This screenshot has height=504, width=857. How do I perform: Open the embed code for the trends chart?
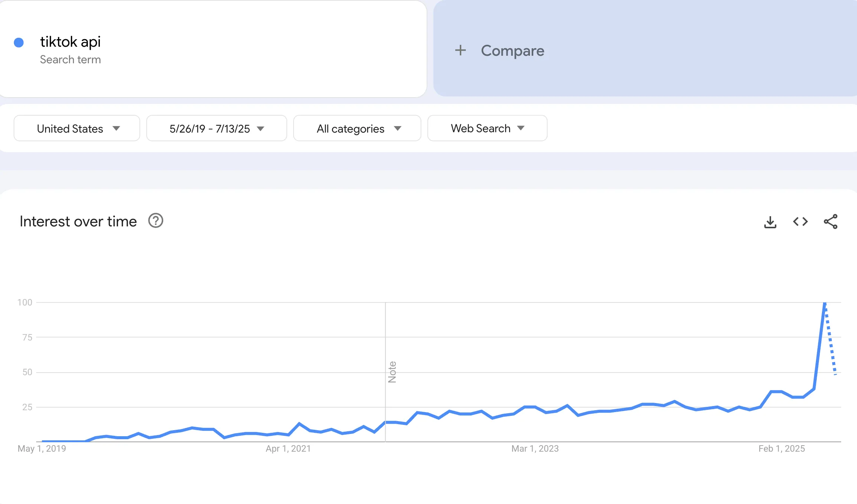tap(800, 221)
